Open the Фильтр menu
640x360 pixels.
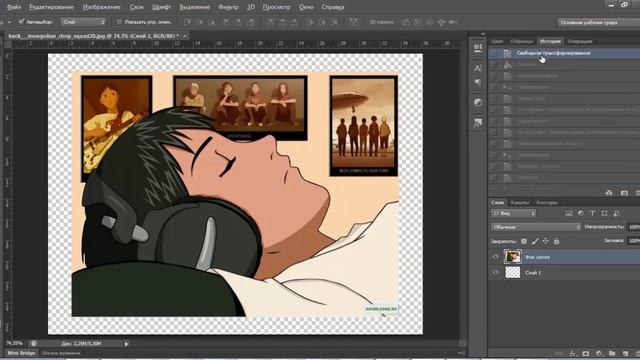click(228, 7)
